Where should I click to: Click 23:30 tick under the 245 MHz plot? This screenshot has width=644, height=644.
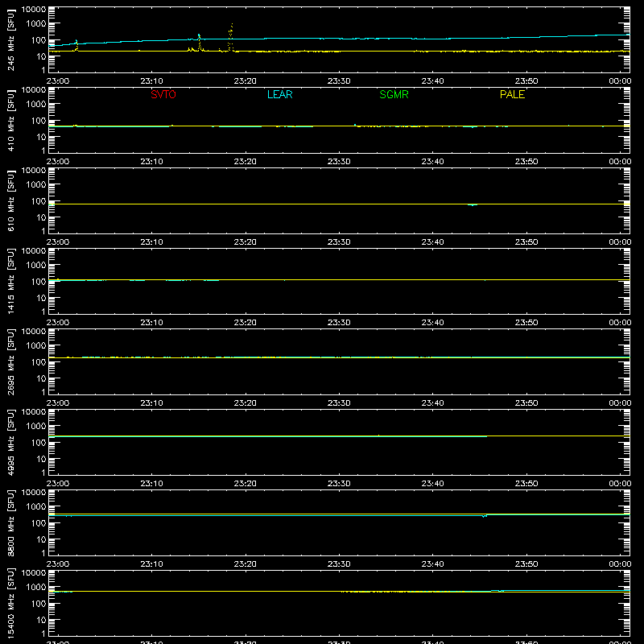pos(339,81)
